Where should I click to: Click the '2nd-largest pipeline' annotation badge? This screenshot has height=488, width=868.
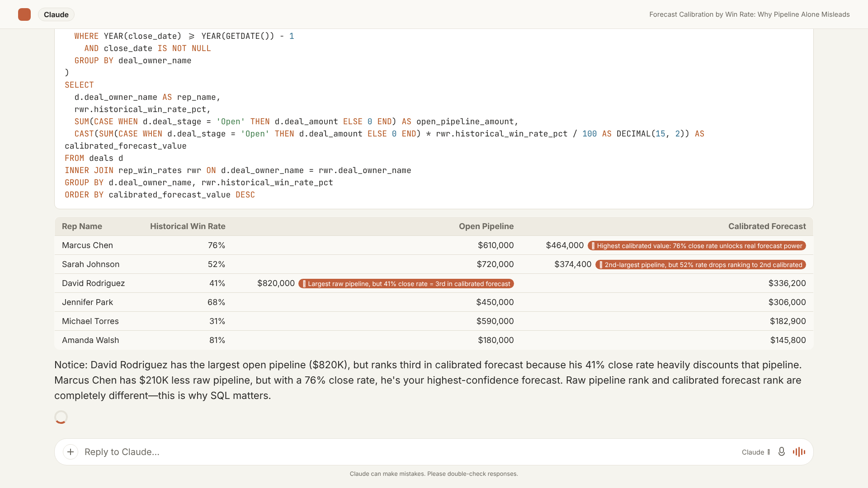pyautogui.click(x=701, y=265)
